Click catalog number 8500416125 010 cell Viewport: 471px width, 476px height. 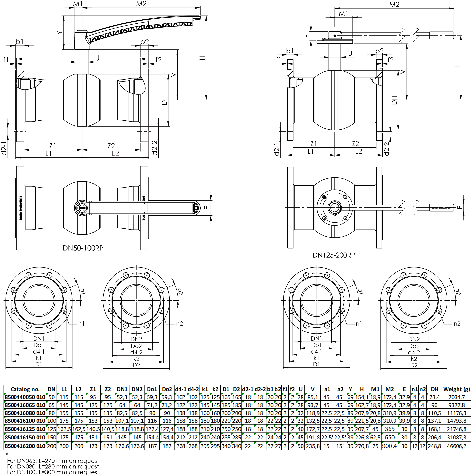click(25, 429)
